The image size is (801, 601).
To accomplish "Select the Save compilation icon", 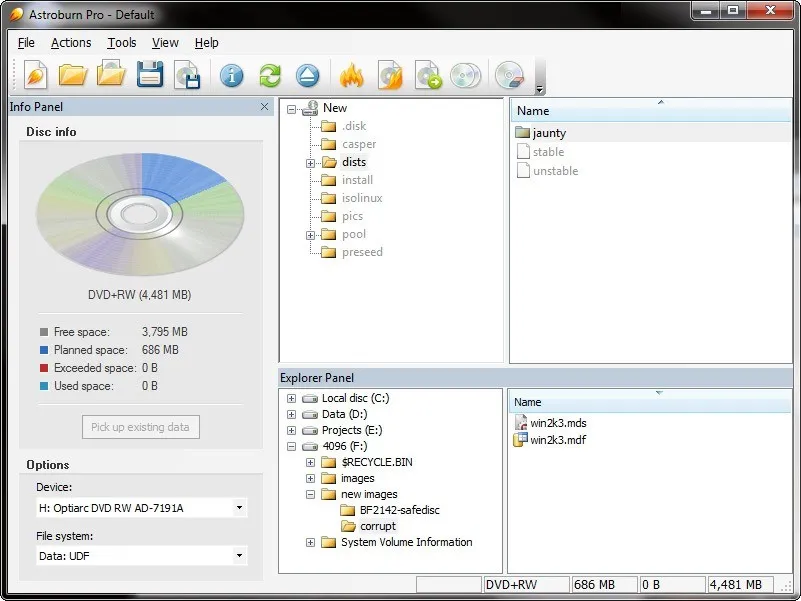I will (150, 75).
